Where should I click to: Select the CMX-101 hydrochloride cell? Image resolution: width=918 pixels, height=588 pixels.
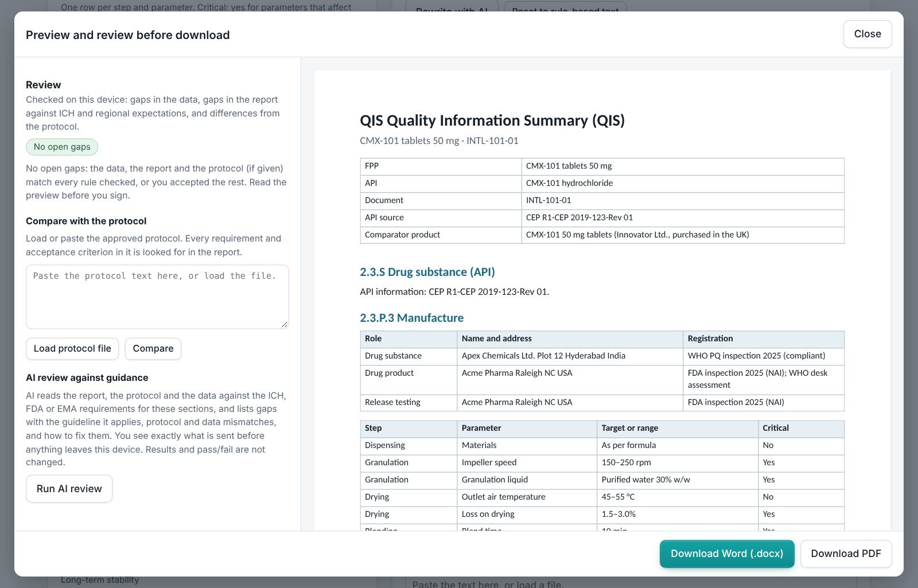pos(683,184)
